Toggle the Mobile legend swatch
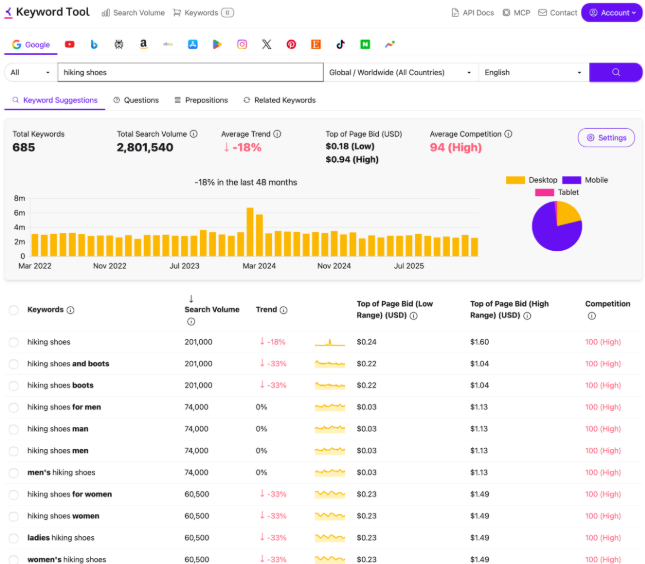 coord(572,180)
